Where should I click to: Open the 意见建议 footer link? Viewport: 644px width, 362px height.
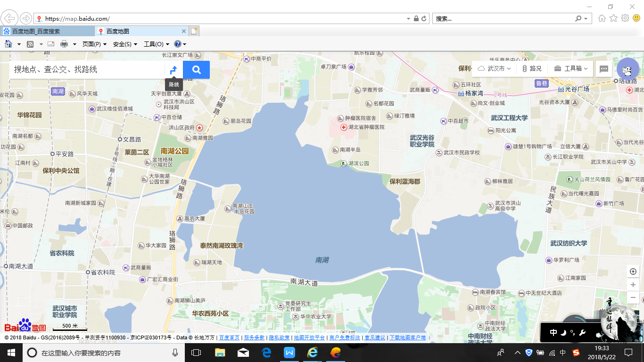click(375, 337)
